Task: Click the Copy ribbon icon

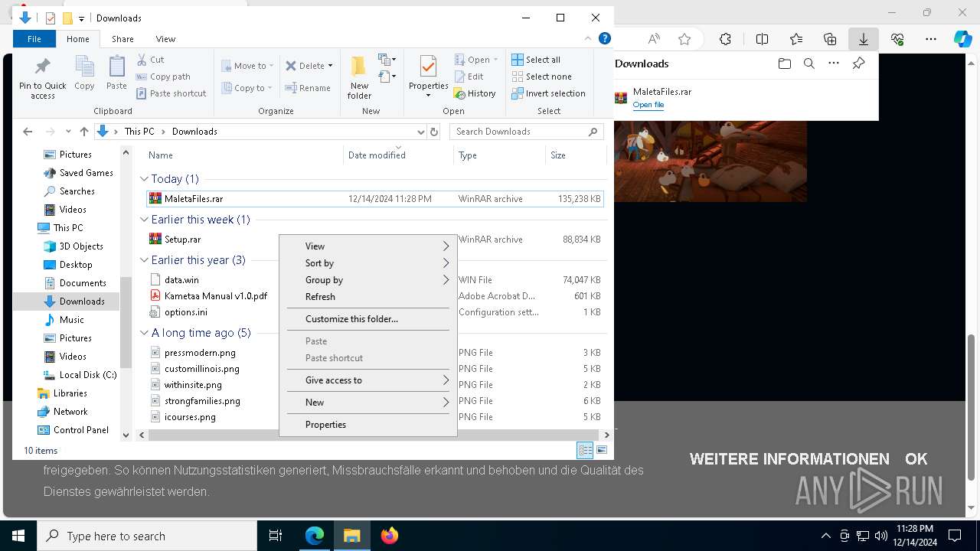Action: 84,73
